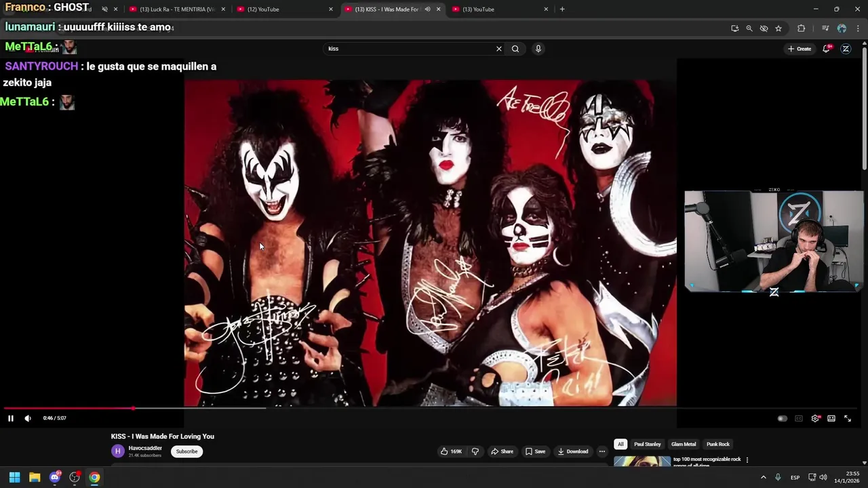Open Chrome extensions puzzle icon

802,28
